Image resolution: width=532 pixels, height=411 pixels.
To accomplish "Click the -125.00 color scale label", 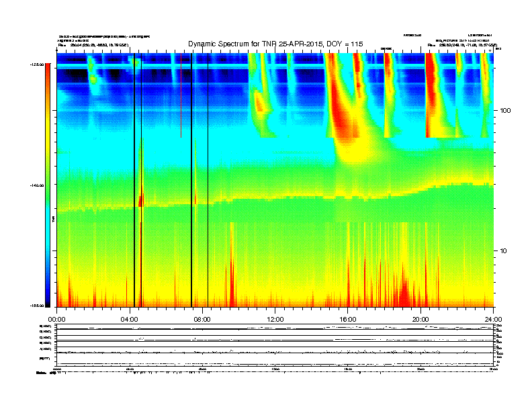I will pos(37,64).
